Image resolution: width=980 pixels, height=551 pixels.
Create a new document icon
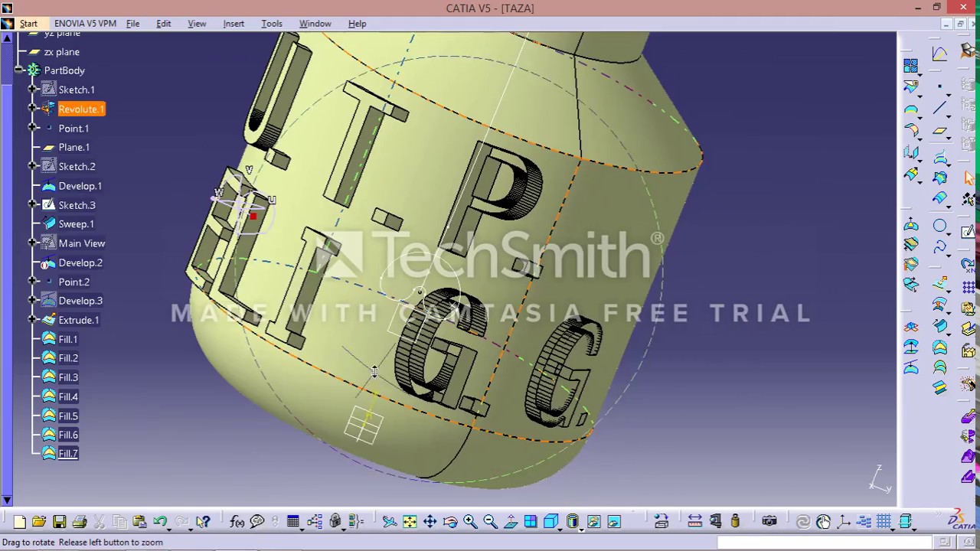19,522
